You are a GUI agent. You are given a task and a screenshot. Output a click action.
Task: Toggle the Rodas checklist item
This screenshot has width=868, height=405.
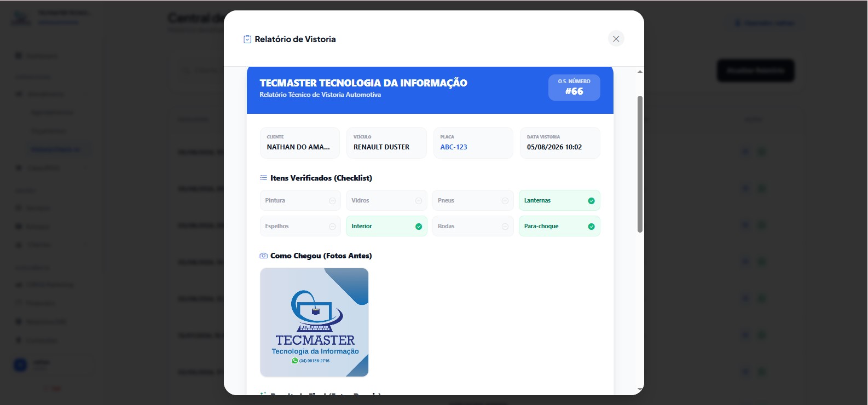click(473, 226)
